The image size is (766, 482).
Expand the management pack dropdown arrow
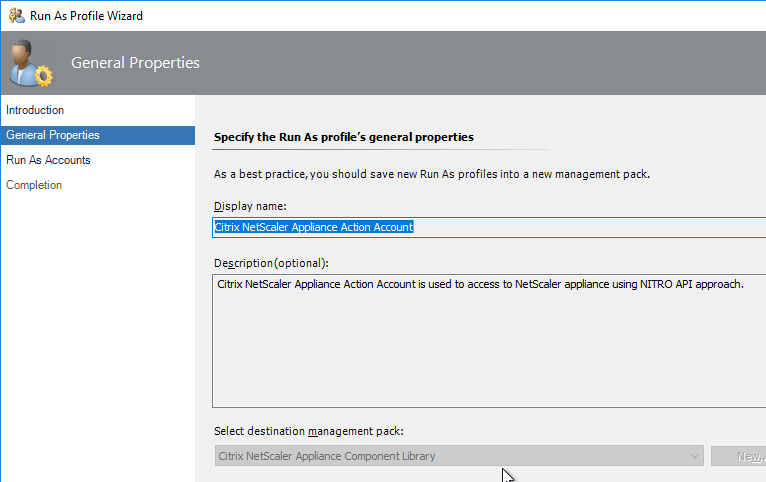coord(694,456)
